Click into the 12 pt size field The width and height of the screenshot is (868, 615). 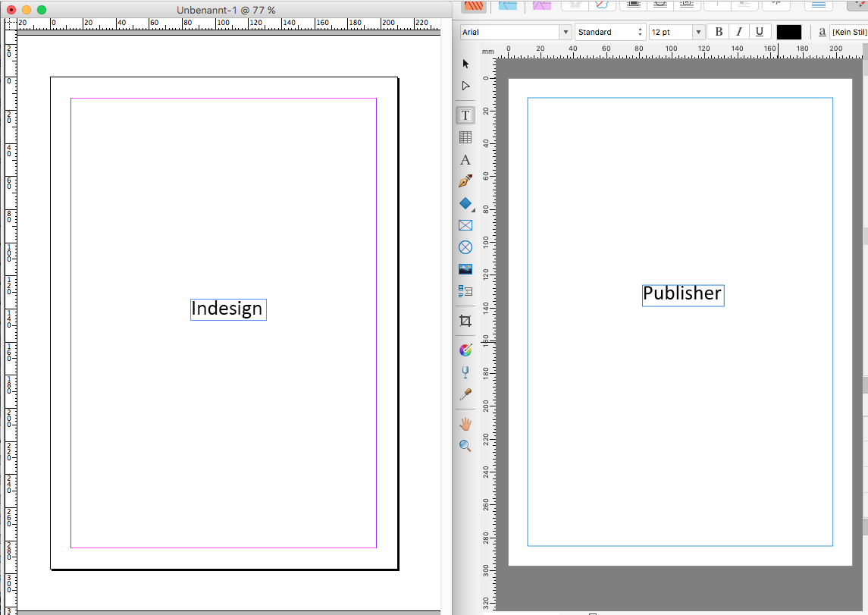[x=671, y=32]
